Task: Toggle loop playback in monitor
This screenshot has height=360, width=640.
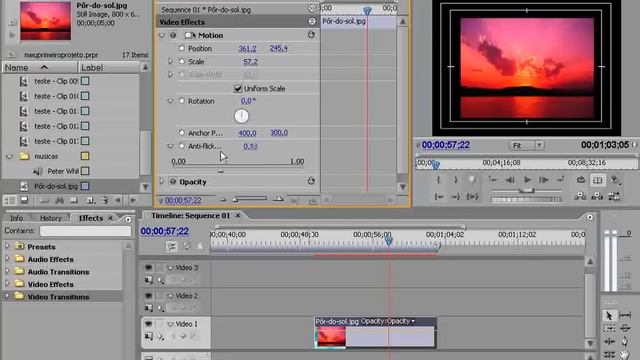Action: 581,180
